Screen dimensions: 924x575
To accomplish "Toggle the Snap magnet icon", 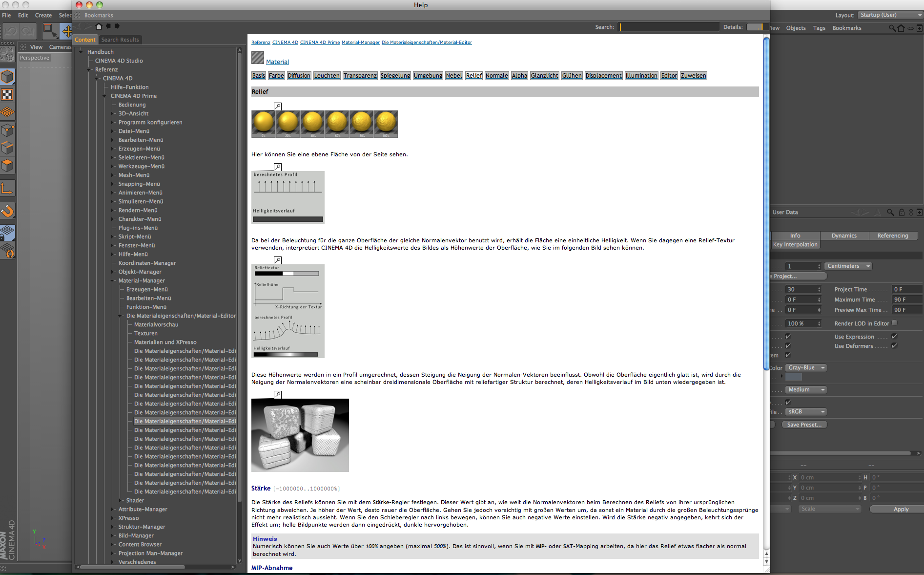I will click(x=7, y=211).
